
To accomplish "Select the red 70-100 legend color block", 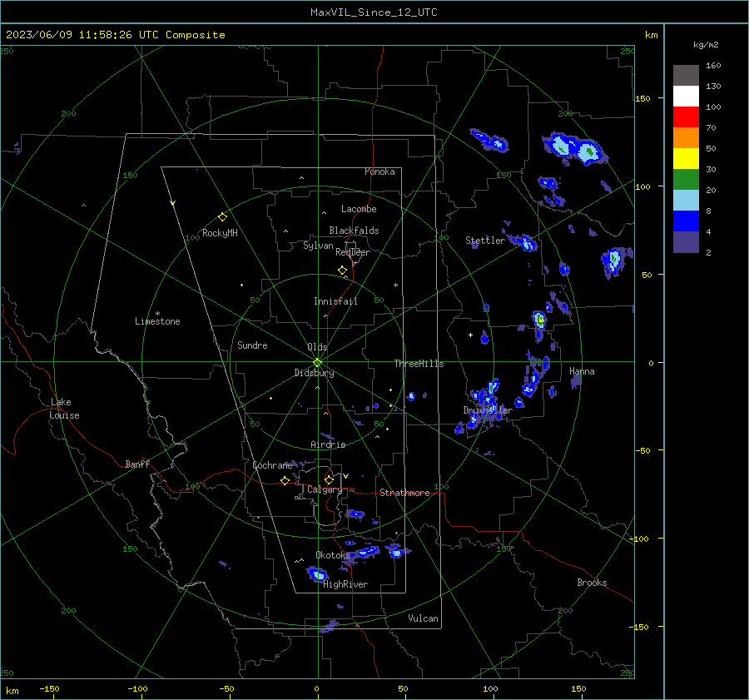I will pos(686,117).
